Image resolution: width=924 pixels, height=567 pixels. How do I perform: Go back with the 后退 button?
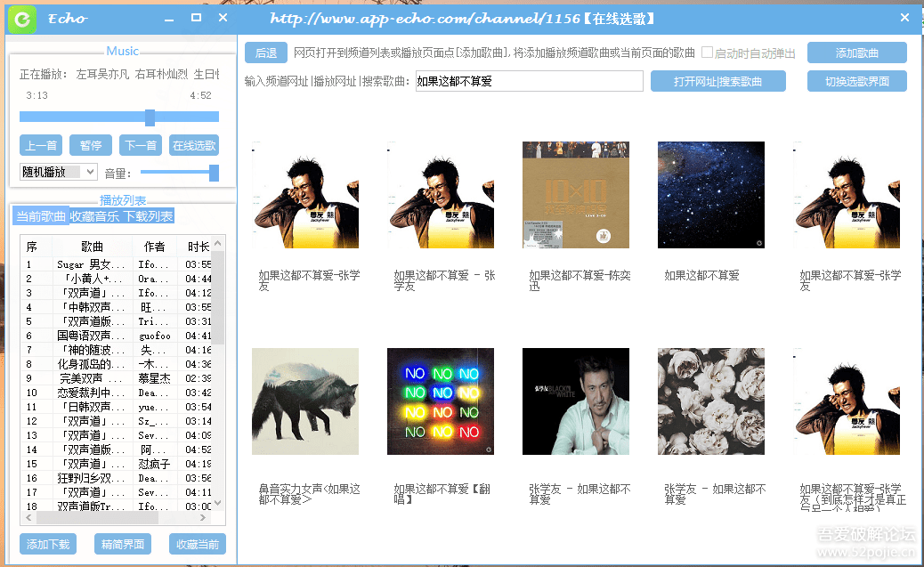point(266,53)
